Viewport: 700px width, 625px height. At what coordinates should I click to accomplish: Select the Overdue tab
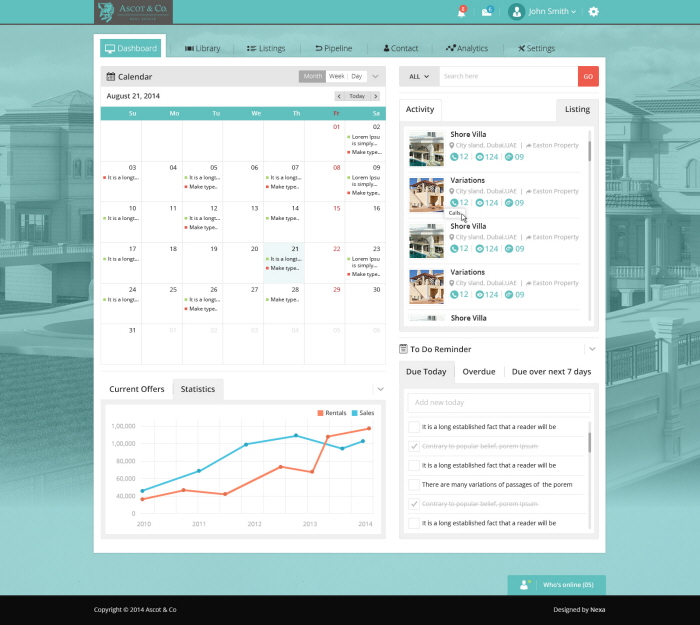tap(479, 371)
